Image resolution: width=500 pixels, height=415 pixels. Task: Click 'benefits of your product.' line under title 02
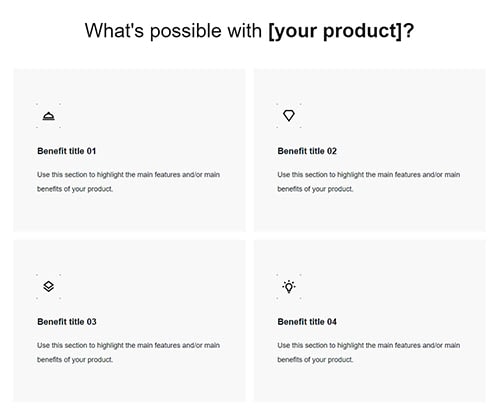[x=315, y=189]
